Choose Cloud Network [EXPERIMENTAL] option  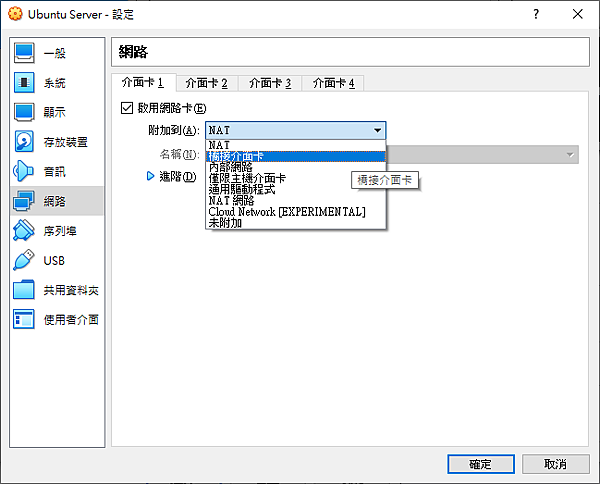[x=295, y=212]
